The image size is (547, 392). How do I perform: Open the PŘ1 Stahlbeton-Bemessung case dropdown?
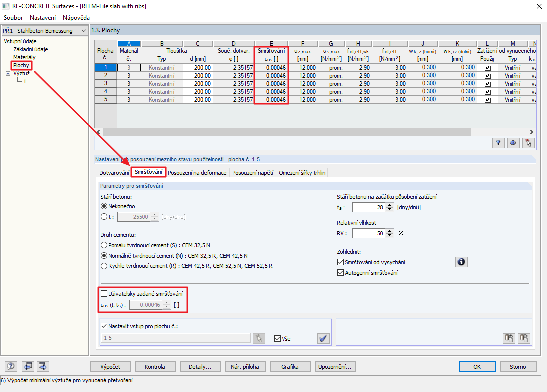[x=44, y=31]
